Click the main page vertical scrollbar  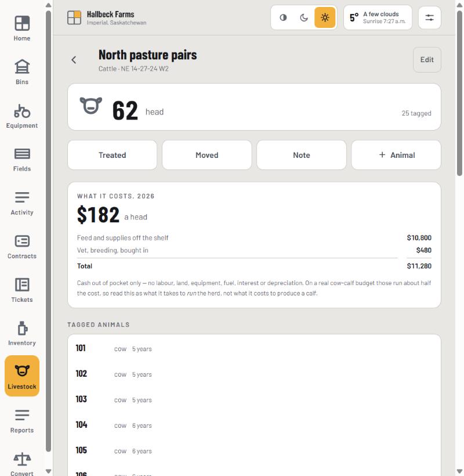[x=459, y=93]
